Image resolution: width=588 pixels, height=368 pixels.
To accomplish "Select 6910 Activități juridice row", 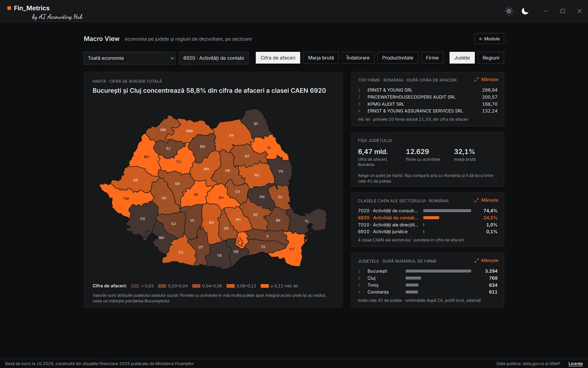I will tap(428, 232).
